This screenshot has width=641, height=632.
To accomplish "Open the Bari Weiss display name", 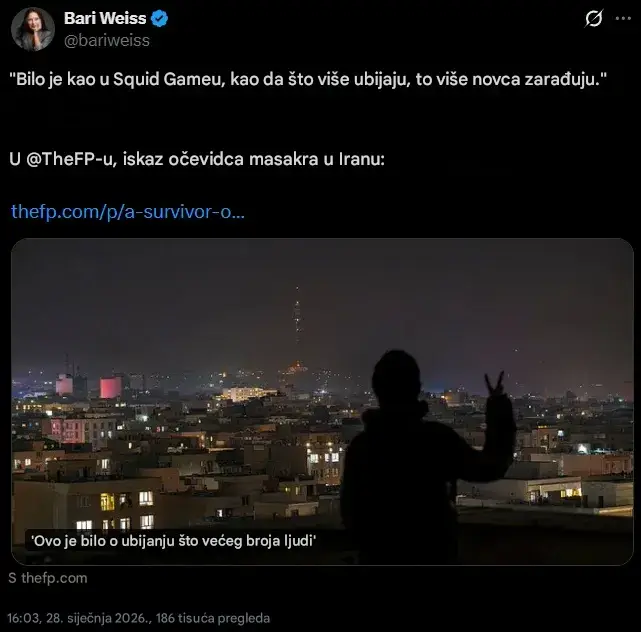I will (105, 19).
